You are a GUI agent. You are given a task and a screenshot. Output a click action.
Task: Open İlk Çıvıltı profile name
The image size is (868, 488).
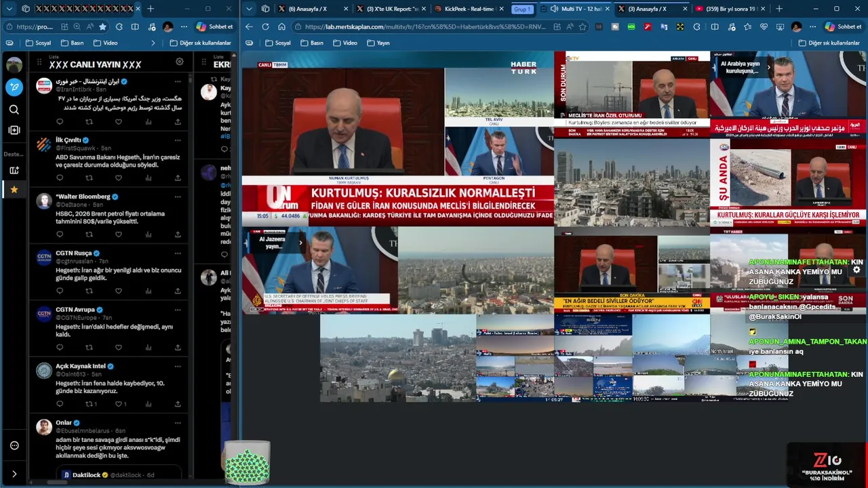[x=68, y=140]
